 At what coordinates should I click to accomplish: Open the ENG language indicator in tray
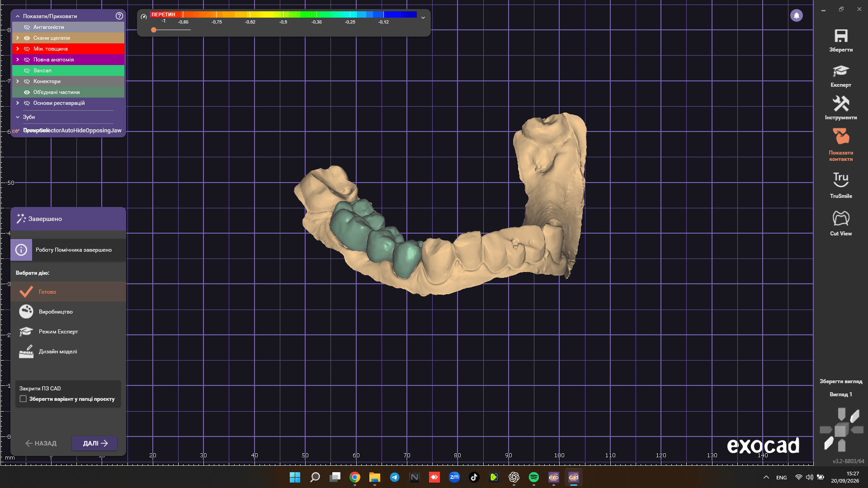782,478
